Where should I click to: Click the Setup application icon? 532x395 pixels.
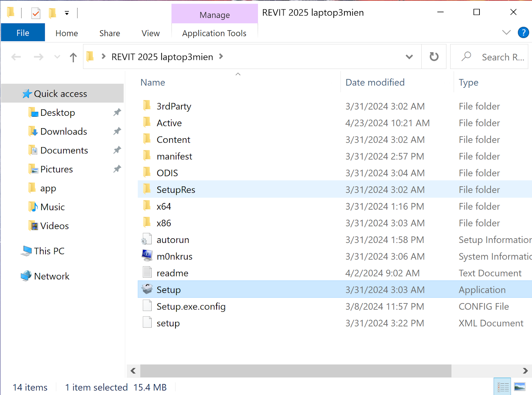click(x=147, y=289)
